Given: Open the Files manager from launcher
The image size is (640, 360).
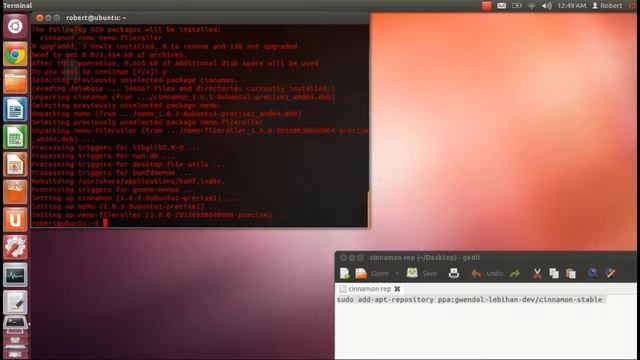Looking at the screenshot, I should pyautogui.click(x=15, y=82).
